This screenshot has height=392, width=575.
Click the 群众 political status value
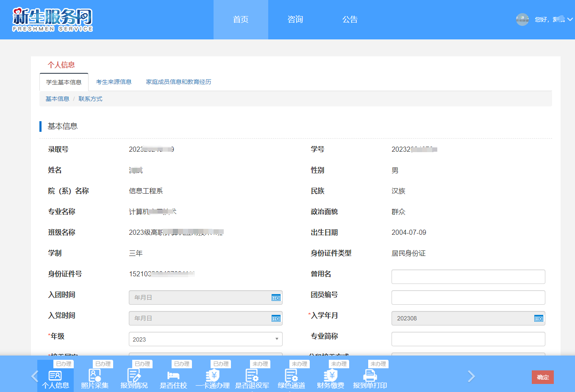tap(398, 212)
